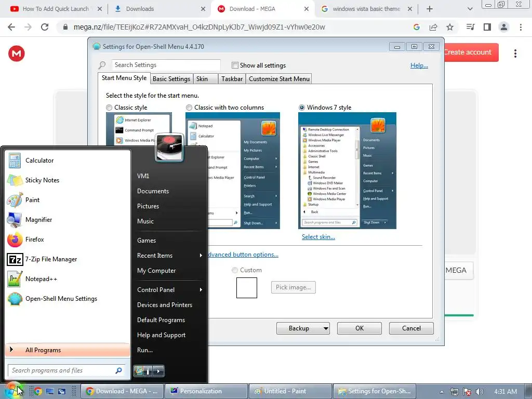This screenshot has height=399, width=532.
Task: Open MEGA page three-dot options menu
Action: coord(515,54)
